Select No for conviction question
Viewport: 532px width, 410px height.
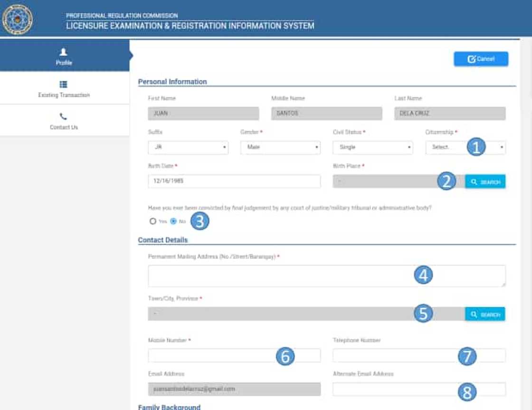pos(173,221)
